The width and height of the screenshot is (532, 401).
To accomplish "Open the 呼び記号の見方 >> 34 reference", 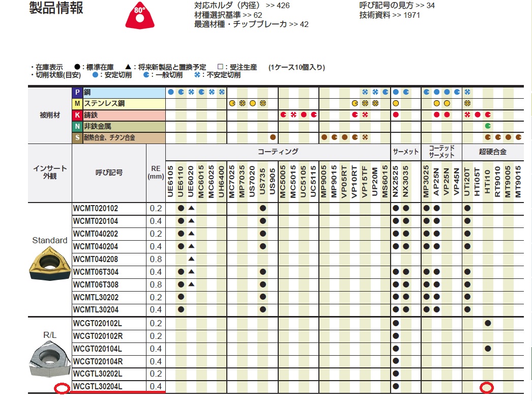I will click(397, 6).
